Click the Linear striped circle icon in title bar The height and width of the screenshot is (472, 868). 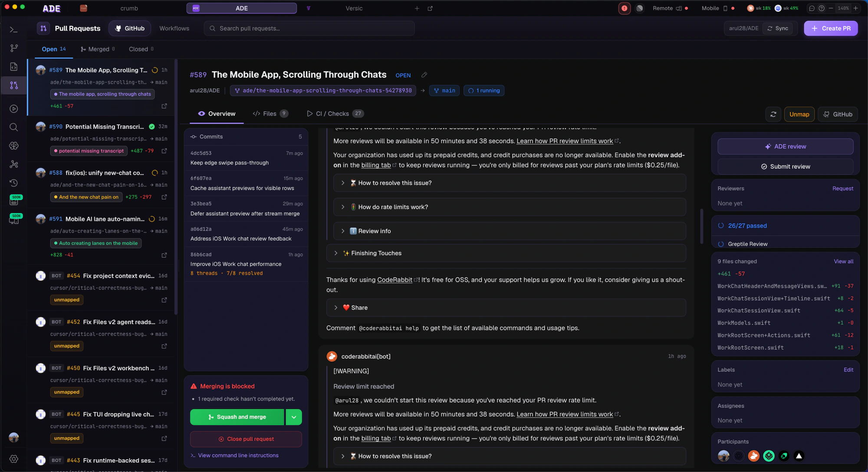click(639, 8)
